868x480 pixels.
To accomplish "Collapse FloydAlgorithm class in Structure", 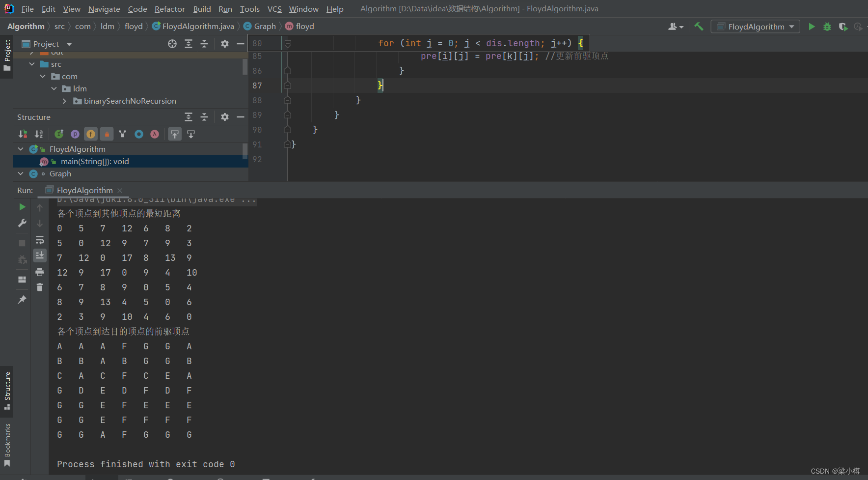I will pyautogui.click(x=21, y=149).
